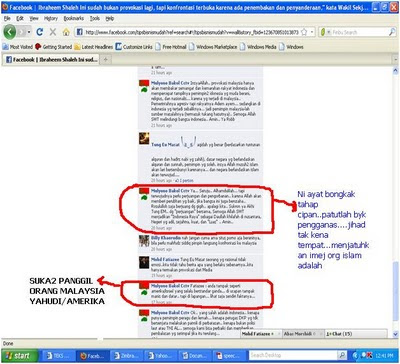The height and width of the screenshot is (364, 400).
Task: Open the address bar history dropdown
Action: tap(312, 32)
